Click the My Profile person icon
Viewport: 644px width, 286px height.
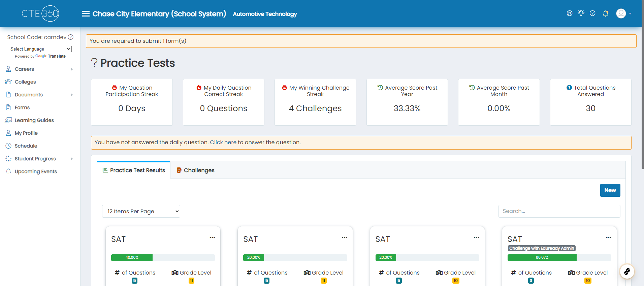pos(8,133)
